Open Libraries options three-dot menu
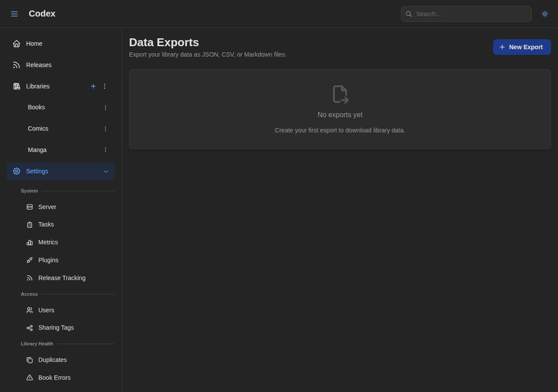Screen dimensions: 558x392 click(x=105, y=86)
